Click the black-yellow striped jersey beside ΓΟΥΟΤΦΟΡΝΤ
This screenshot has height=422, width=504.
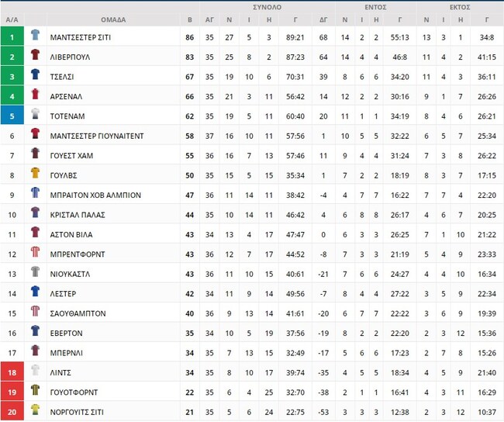click(x=36, y=390)
